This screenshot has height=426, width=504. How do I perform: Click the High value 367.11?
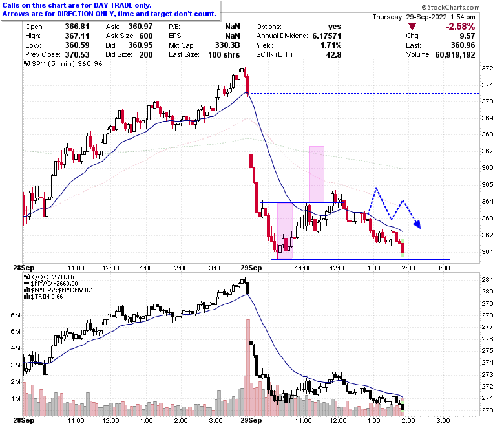coord(77,36)
